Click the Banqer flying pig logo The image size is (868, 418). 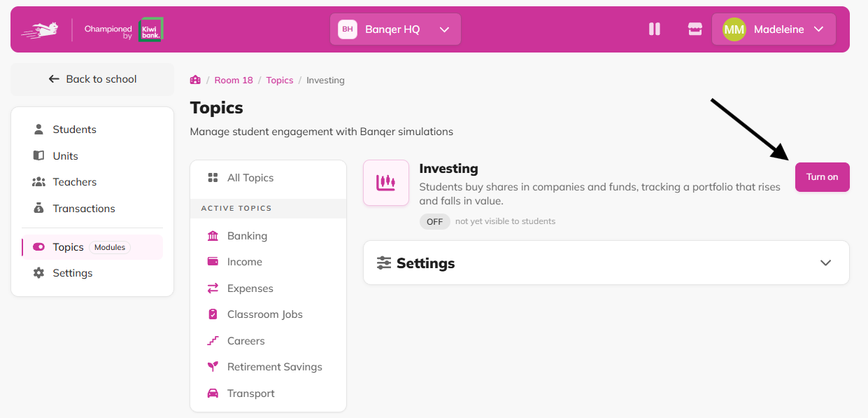pos(40,30)
